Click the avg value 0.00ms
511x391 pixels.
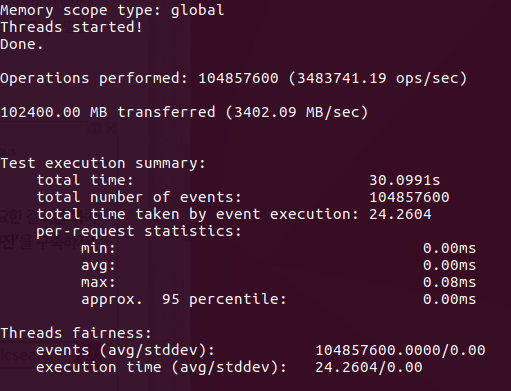pyautogui.click(x=449, y=265)
